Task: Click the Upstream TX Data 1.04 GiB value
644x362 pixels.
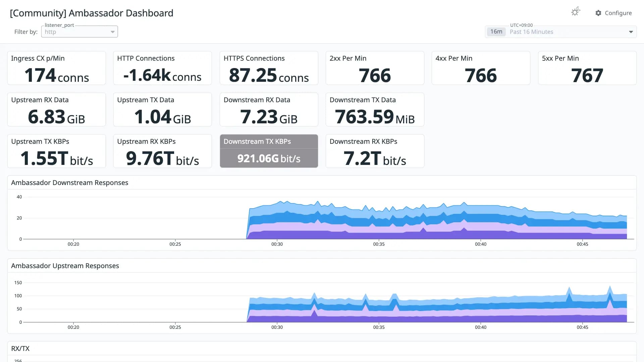Action: pyautogui.click(x=162, y=117)
